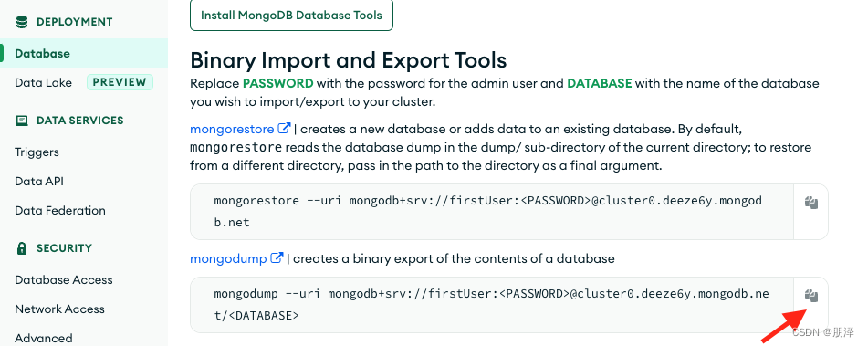Click the monospace mongorestore word in description
This screenshot has width=868, height=346.
click(235, 148)
